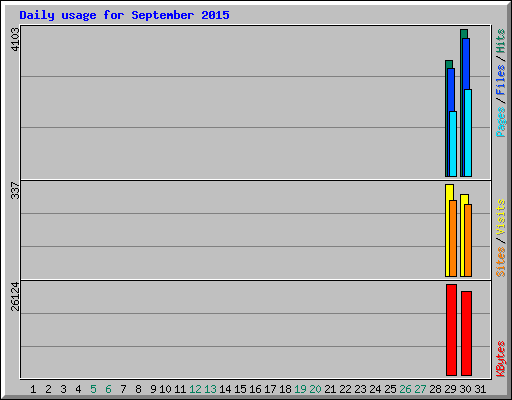This screenshot has height=400, width=512.
Task: Click the orange 'Sites' legend label
Action: point(501,262)
